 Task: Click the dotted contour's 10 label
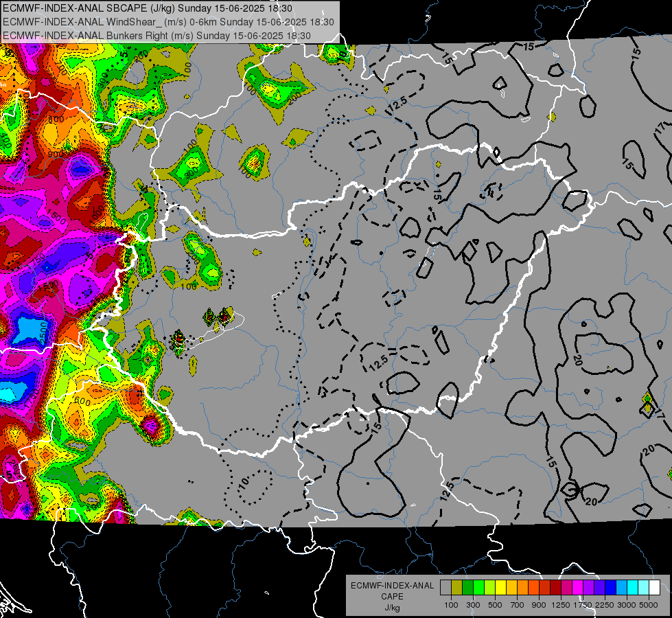[244, 484]
